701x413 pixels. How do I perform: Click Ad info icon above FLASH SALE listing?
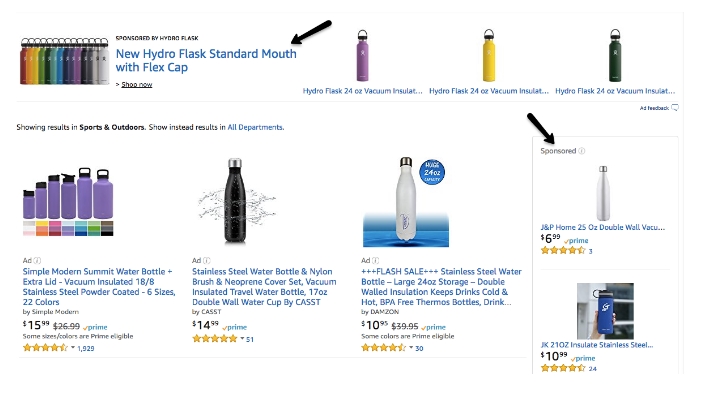click(x=372, y=260)
